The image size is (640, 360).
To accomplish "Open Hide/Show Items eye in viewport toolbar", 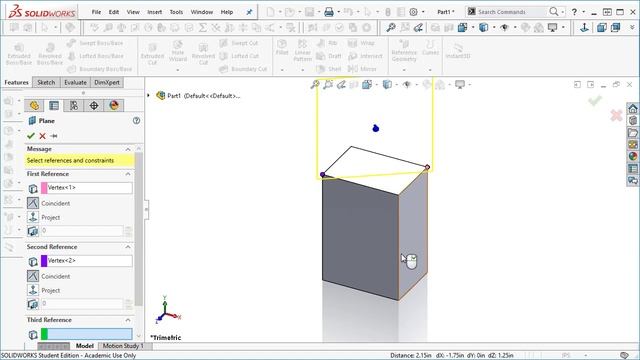I will pyautogui.click(x=407, y=84).
